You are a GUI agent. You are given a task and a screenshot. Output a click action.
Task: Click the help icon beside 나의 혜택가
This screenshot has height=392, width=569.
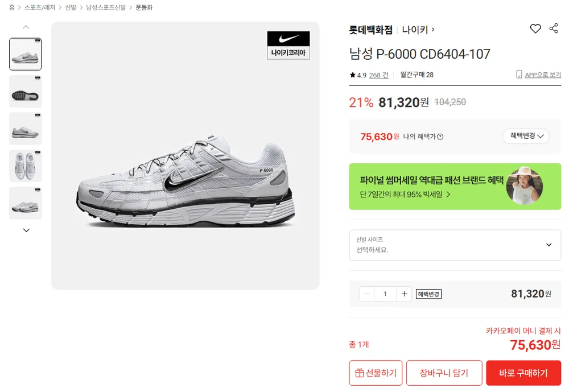[440, 137]
